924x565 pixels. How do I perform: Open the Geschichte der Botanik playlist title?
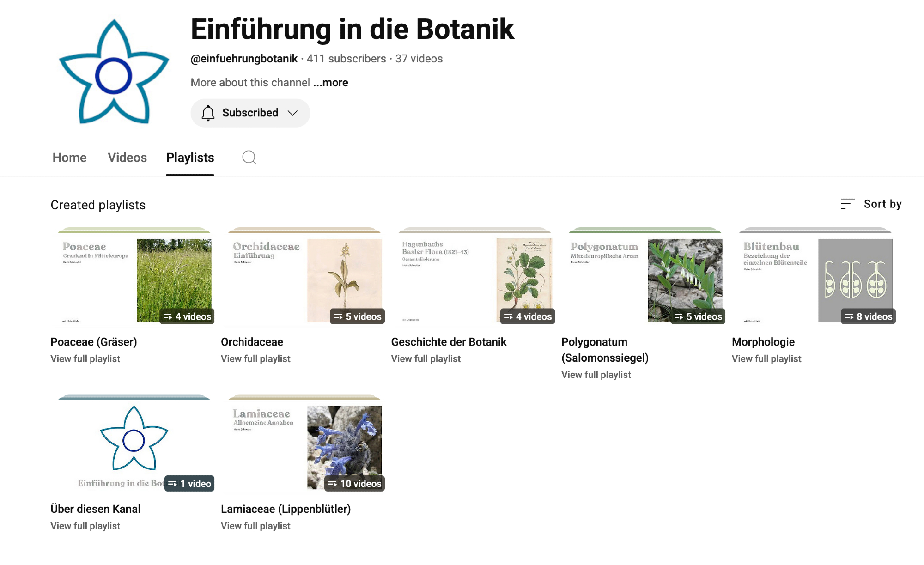(x=449, y=342)
